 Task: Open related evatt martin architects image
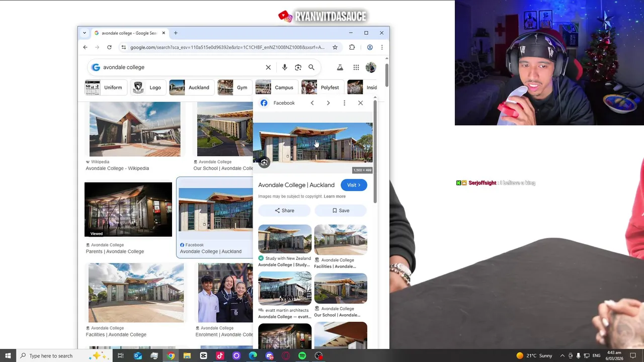(285, 289)
